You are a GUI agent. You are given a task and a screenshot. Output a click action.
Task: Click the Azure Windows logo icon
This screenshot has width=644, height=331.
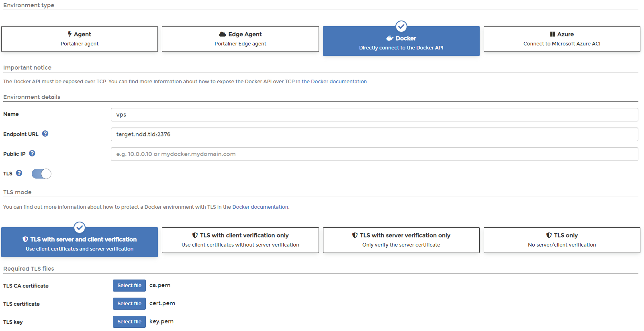point(552,34)
